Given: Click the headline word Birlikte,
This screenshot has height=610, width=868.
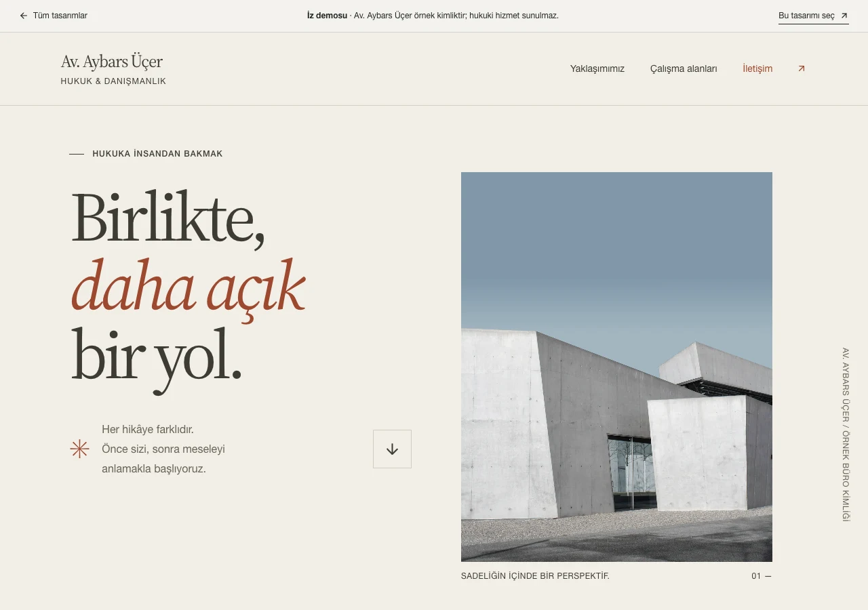Looking at the screenshot, I should 168,218.
